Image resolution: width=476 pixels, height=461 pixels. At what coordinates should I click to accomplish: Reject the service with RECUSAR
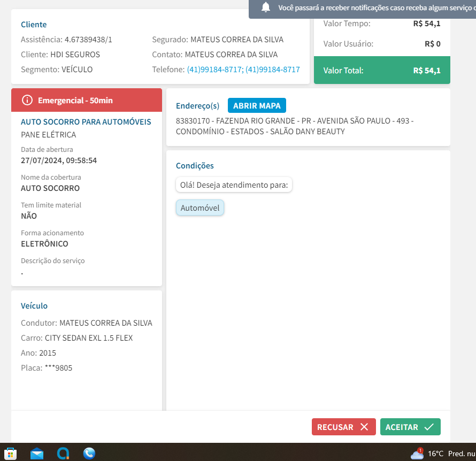[344, 427]
